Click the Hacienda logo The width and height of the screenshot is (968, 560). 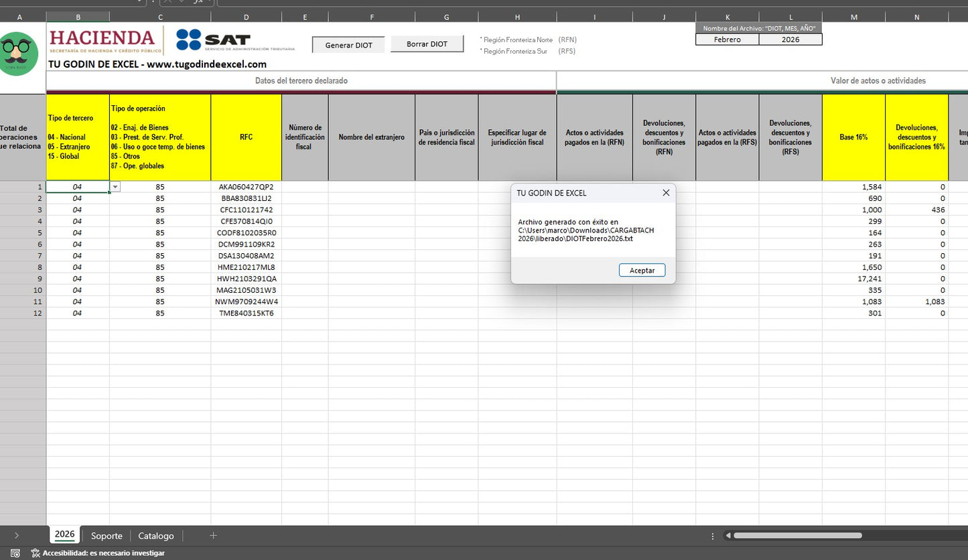[105, 40]
